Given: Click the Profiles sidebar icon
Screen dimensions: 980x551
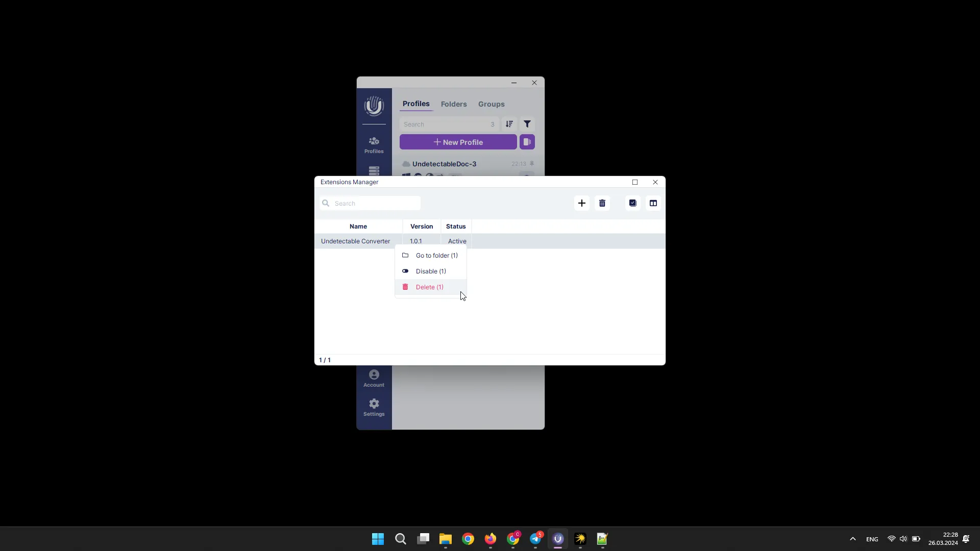Looking at the screenshot, I should tap(374, 143).
